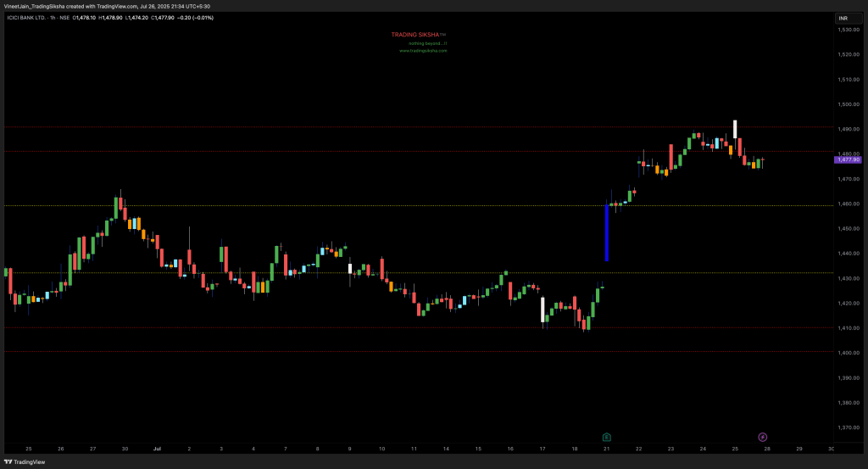Image resolution: width=868 pixels, height=469 pixels.
Task: Click the purple lightning bolt event icon
Action: 763,436
